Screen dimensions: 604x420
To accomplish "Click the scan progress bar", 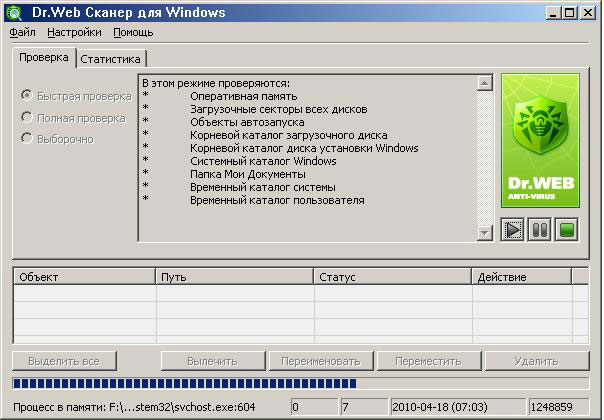I will click(x=300, y=383).
